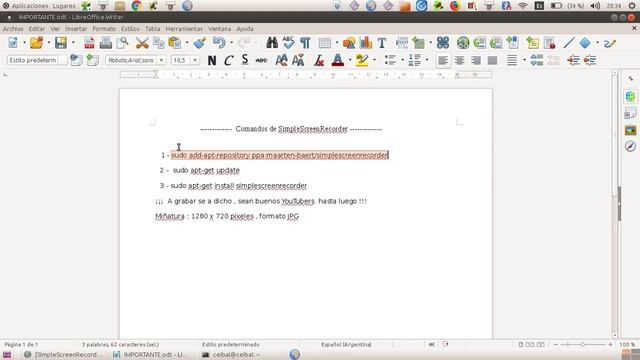Paste from clipboard icon
640x360 pixels.
pos(175,42)
